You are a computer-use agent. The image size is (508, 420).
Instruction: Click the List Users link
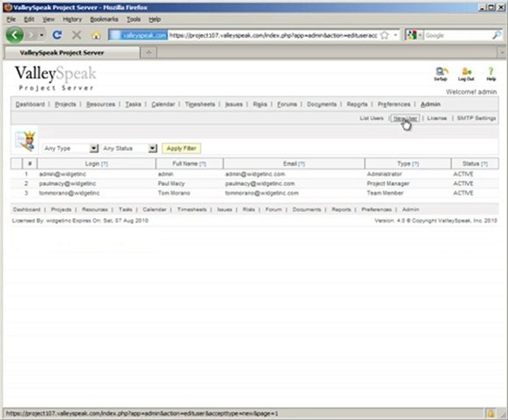[371, 118]
